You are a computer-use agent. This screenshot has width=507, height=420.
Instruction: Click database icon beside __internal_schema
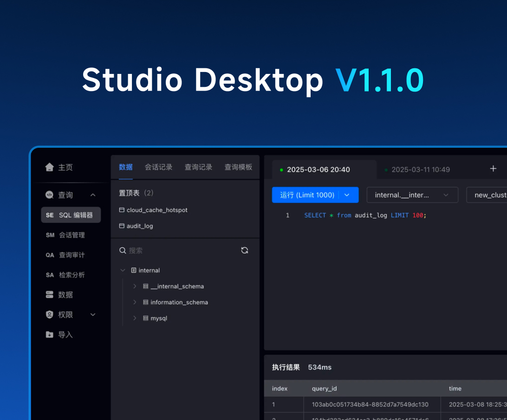coord(145,286)
